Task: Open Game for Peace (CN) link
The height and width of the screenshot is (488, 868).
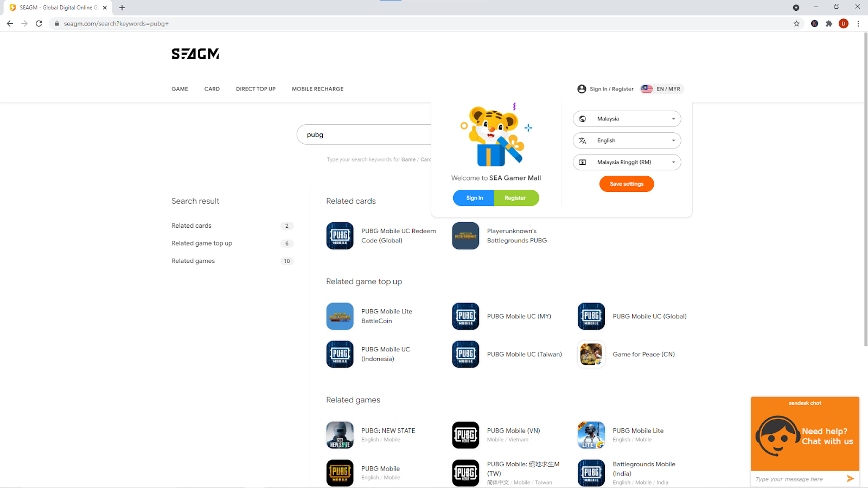Action: coord(644,354)
